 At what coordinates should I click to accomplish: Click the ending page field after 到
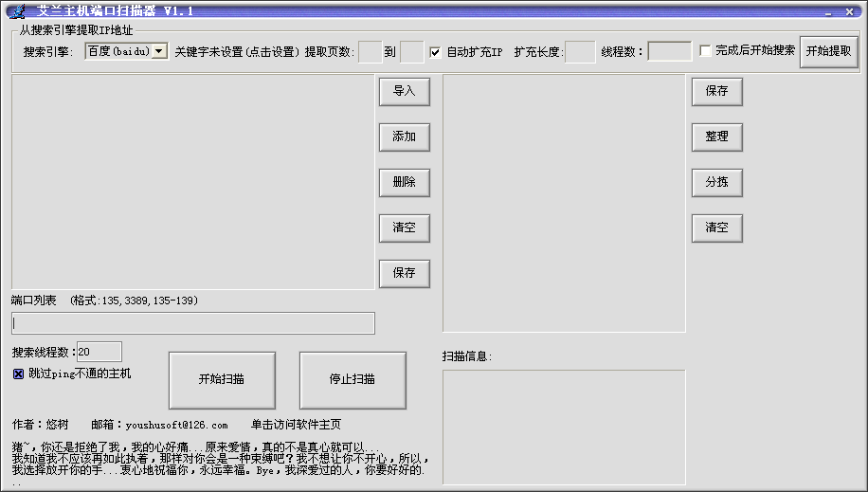point(412,51)
